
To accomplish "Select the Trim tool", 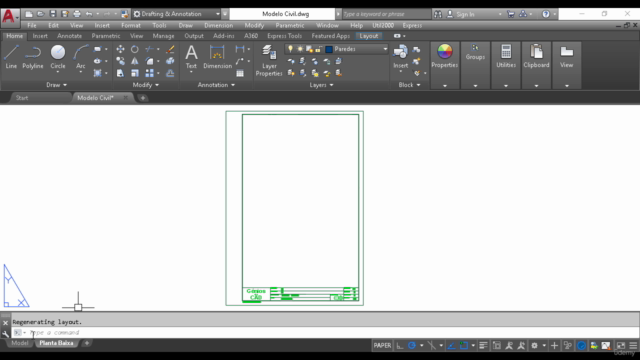I will point(149,49).
